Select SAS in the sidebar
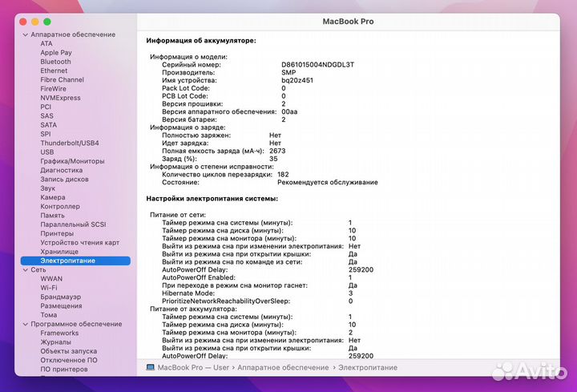 click(x=46, y=116)
